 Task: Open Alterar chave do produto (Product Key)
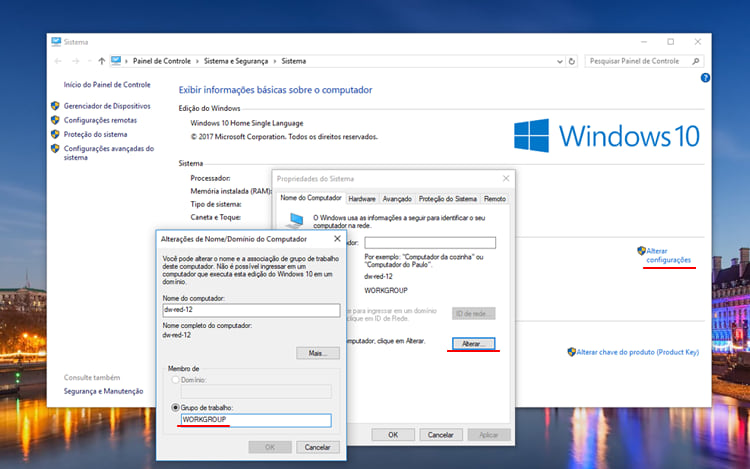[x=638, y=352]
